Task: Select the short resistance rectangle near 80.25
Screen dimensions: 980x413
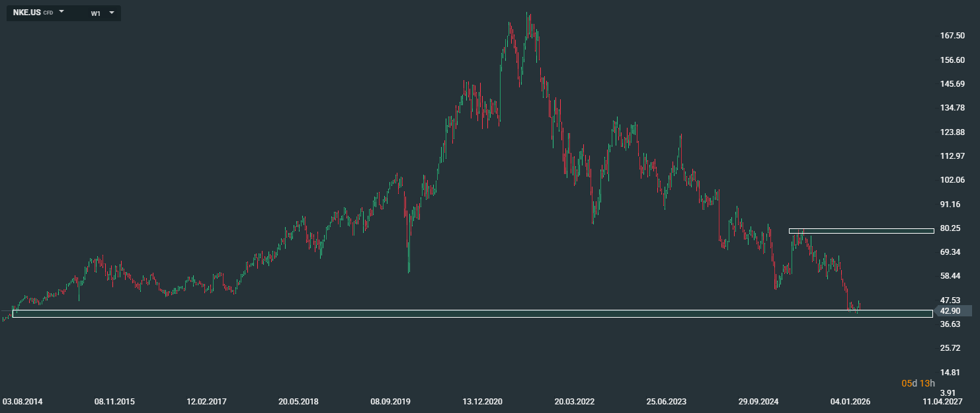Action: [x=861, y=231]
